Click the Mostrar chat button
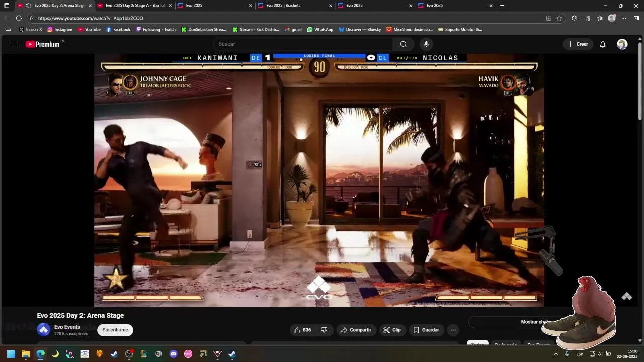Image resolution: width=644 pixels, height=362 pixels. pyautogui.click(x=535, y=322)
